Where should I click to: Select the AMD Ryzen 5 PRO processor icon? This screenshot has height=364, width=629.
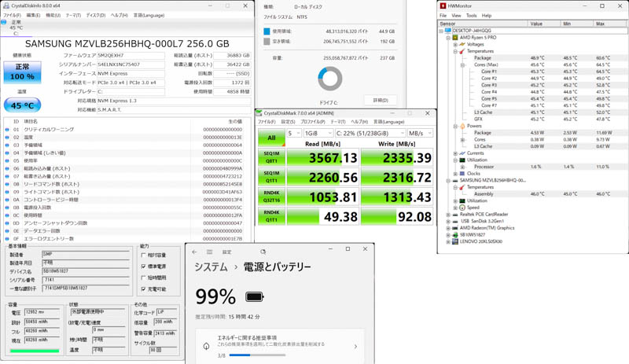(x=455, y=38)
